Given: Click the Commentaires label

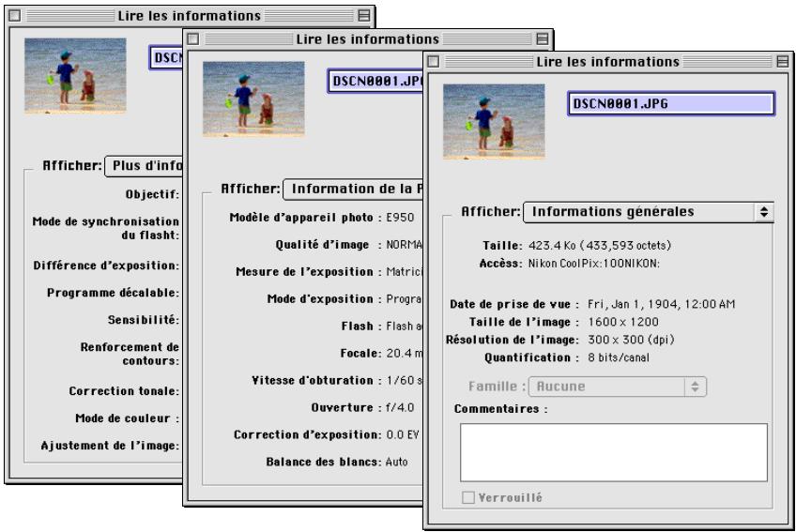Looking at the screenshot, I should pos(500,409).
